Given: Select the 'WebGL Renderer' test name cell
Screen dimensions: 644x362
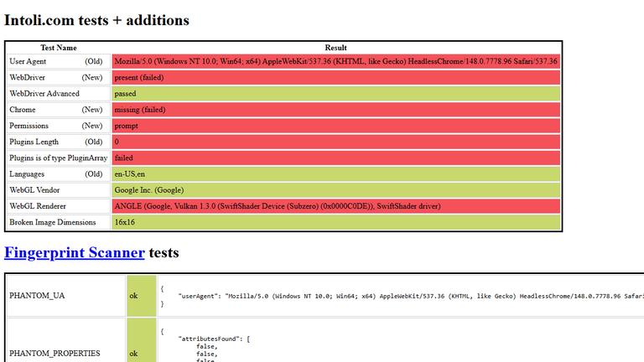Looking at the screenshot, I should [x=59, y=206].
